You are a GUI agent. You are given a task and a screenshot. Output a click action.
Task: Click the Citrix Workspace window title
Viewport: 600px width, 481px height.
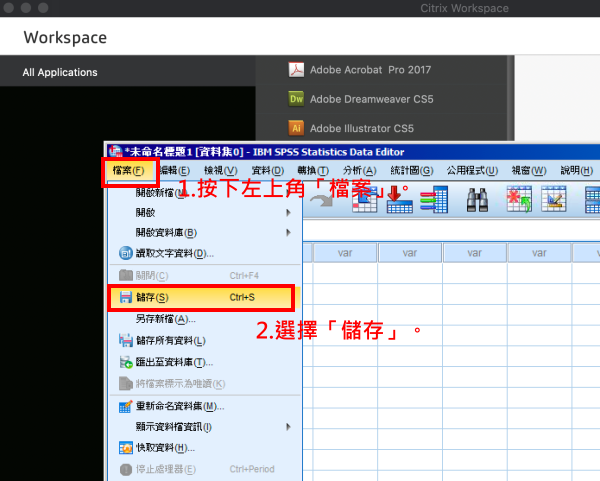464,8
